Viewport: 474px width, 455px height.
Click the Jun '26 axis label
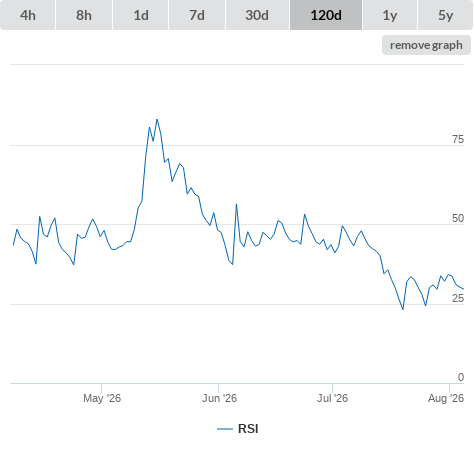pos(219,398)
